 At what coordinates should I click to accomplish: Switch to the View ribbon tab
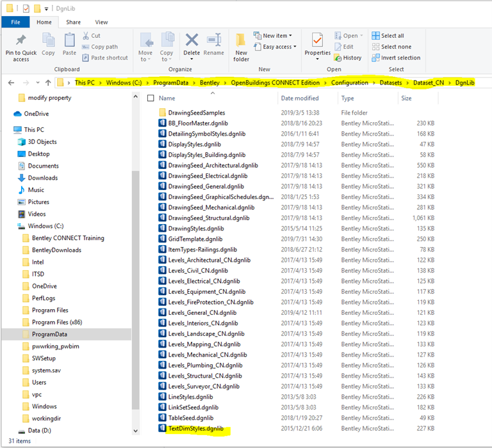(101, 22)
